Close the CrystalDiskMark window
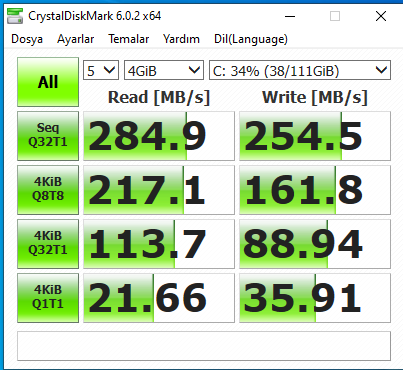The width and height of the screenshot is (403, 370). tap(381, 16)
